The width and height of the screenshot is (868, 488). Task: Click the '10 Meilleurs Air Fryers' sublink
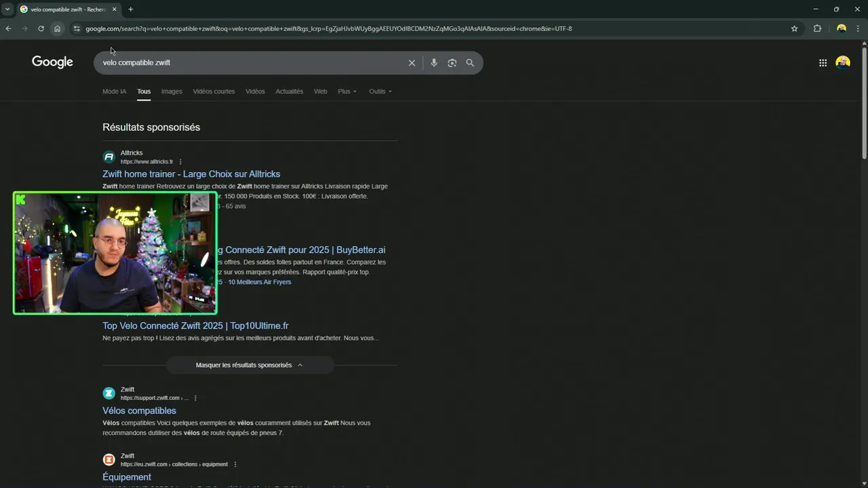260,282
